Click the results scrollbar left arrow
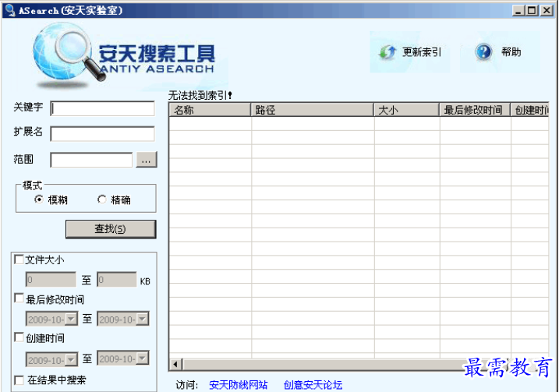The width and height of the screenshot is (559, 392). tap(175, 365)
